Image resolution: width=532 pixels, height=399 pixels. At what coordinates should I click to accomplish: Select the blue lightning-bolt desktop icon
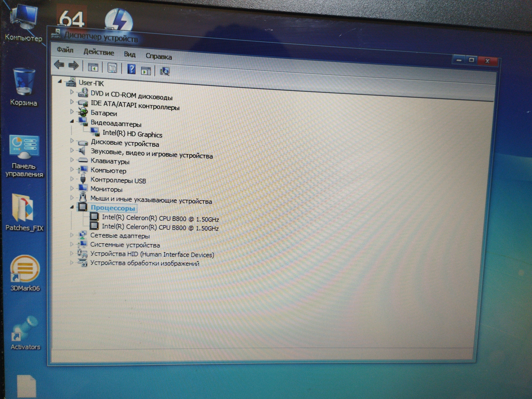point(119,19)
